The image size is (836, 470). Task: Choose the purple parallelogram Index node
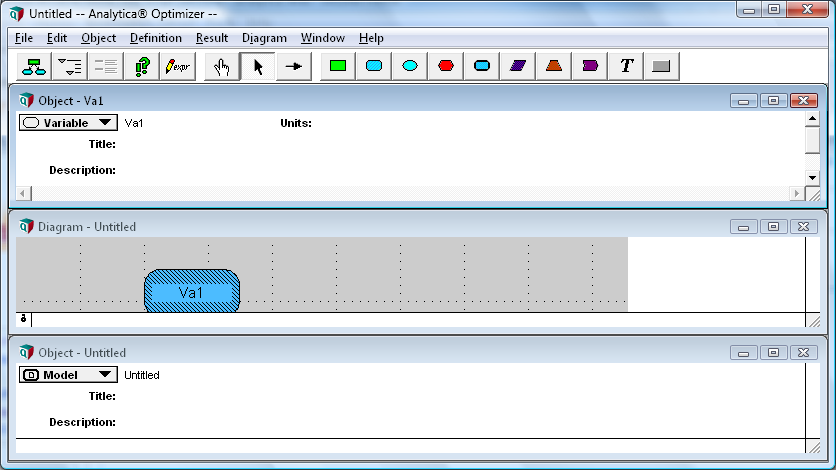(x=518, y=67)
